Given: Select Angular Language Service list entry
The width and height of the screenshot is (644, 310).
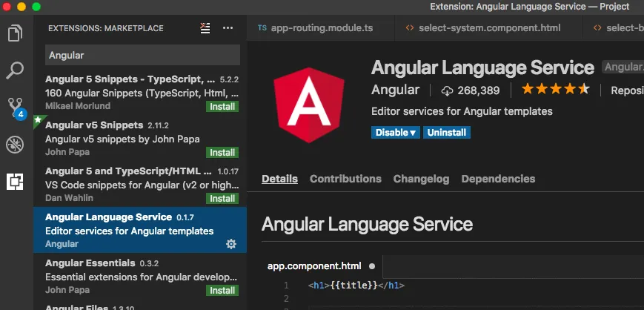Looking at the screenshot, I should click(140, 230).
